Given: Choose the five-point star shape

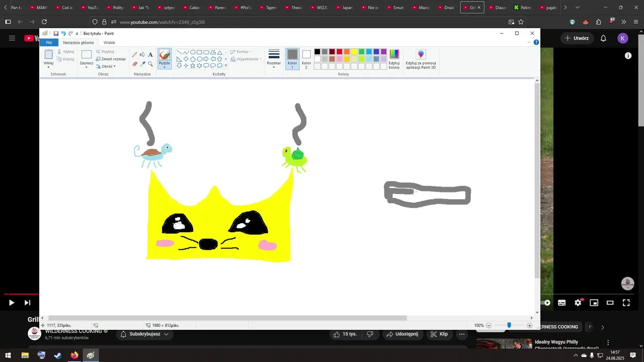Looking at the screenshot, I should [x=193, y=65].
